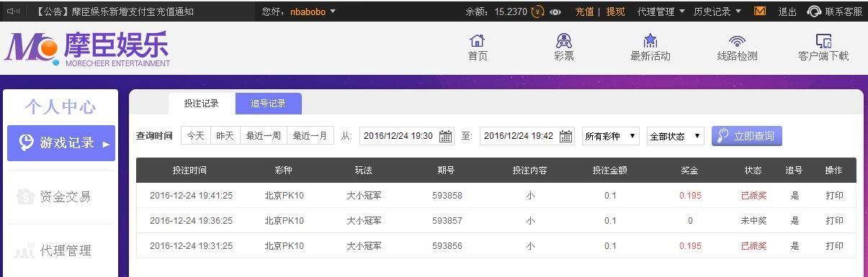868x277 pixels.
Task: Select the 最近一周 time filter
Action: [264, 135]
